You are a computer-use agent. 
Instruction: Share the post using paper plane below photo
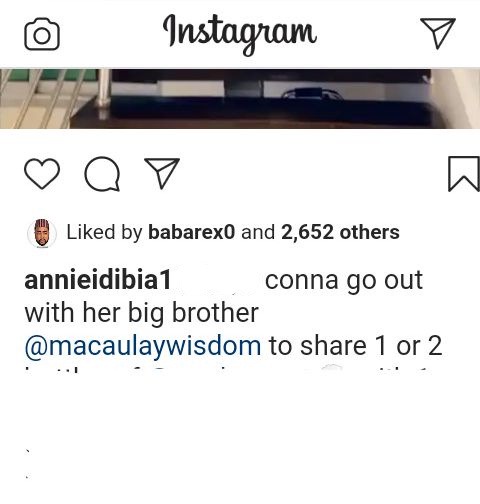162,173
